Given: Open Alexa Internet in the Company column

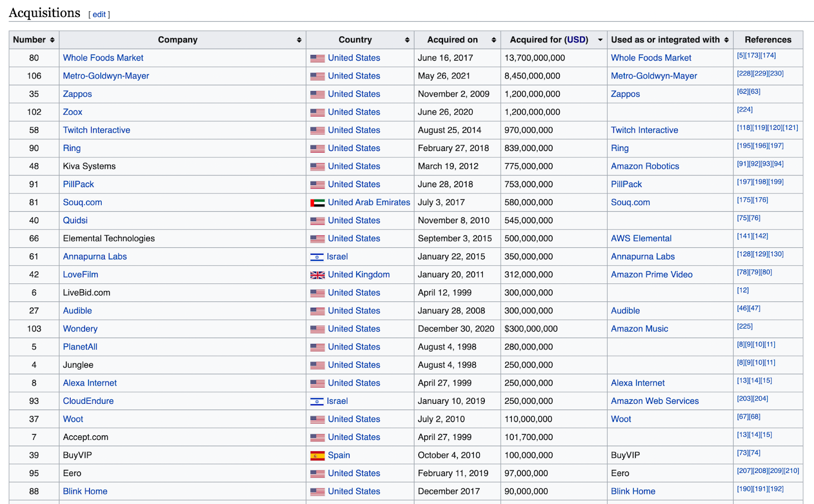Looking at the screenshot, I should 90,383.
